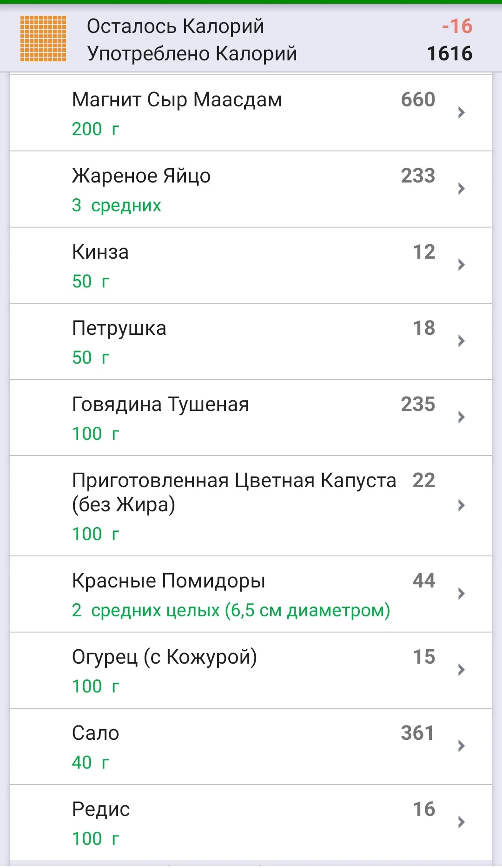Viewport: 502px width, 868px height.
Task: Tap chevron for Сало entry
Action: tap(461, 746)
